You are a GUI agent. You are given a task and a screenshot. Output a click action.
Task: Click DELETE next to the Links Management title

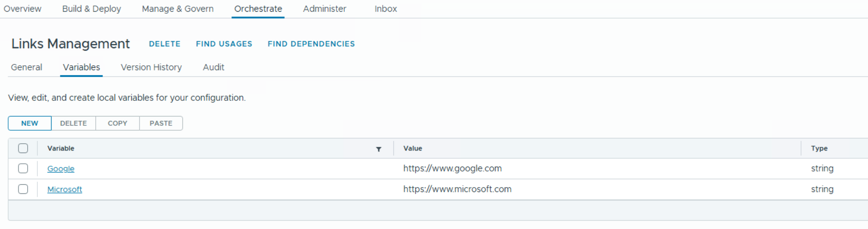pos(164,44)
